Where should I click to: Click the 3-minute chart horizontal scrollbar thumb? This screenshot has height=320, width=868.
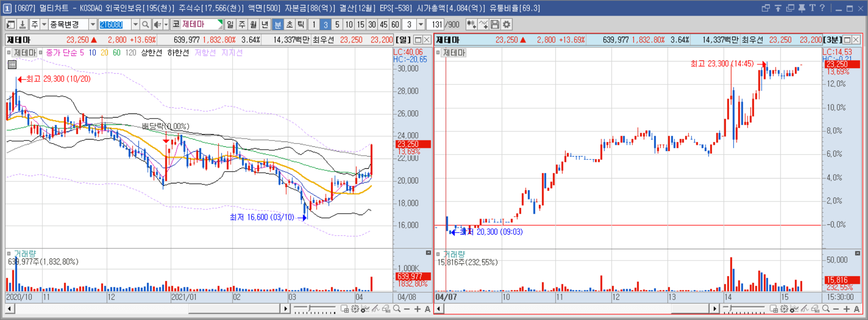(x=690, y=309)
